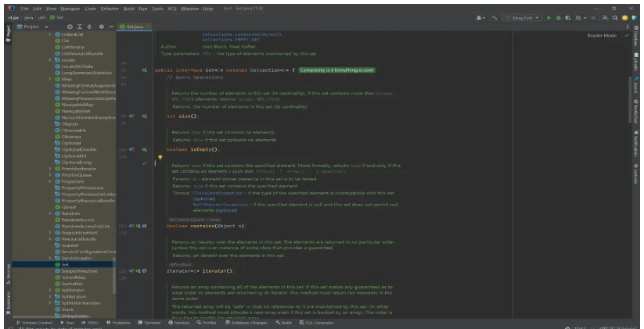Open Project panel settings gear

pyautogui.click(x=102, y=27)
